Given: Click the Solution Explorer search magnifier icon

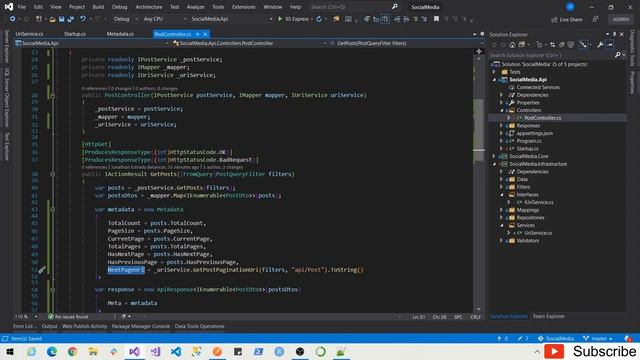Looking at the screenshot, I should pos(618,55).
